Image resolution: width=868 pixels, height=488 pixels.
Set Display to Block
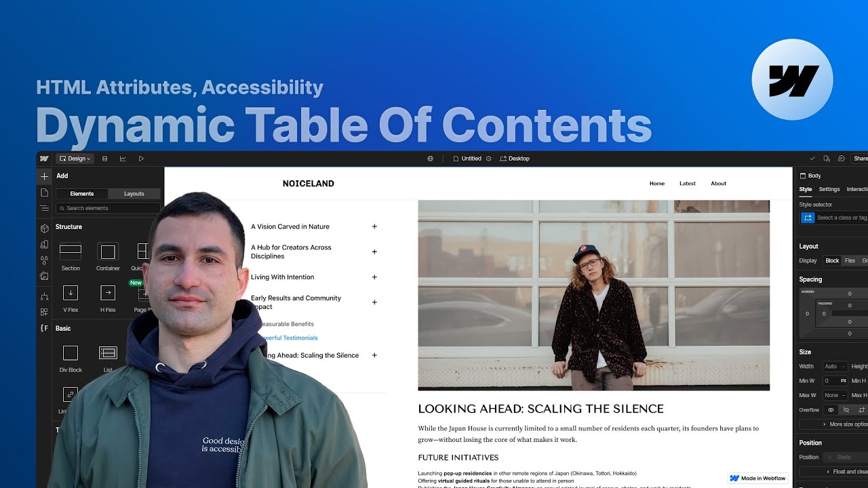[x=832, y=261]
